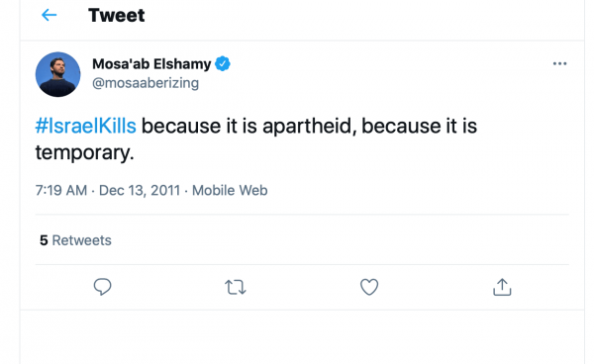View the 5 Retweets list
The height and width of the screenshot is (364, 594).
coord(75,240)
